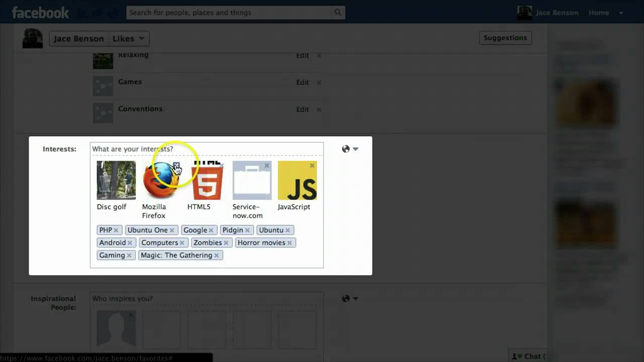
Task: Edit the Conventions entry
Action: coord(302,109)
